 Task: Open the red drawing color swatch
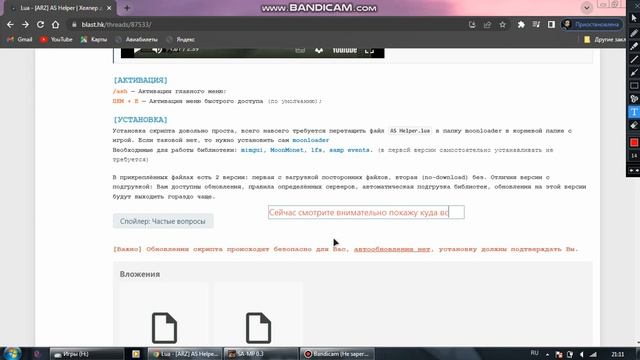[634, 142]
